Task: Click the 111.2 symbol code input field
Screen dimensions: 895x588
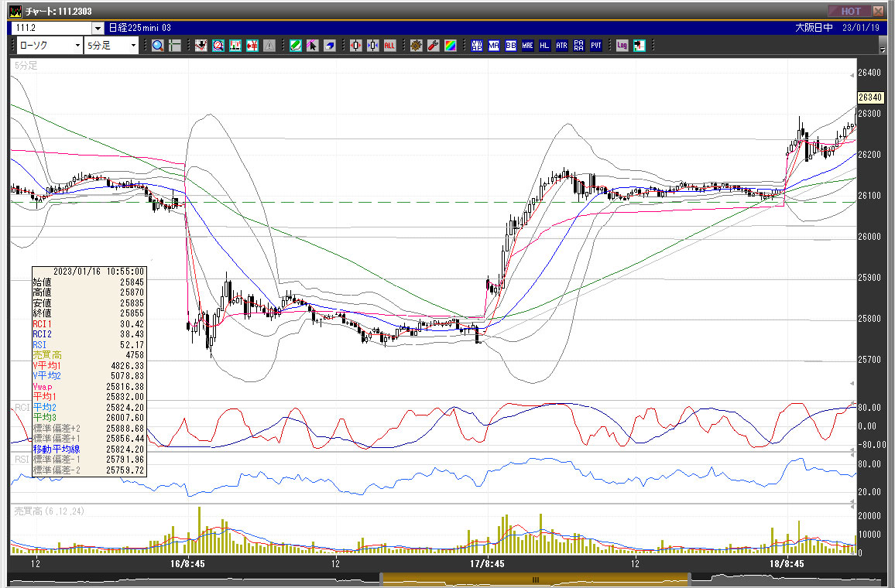Action: tap(51, 28)
